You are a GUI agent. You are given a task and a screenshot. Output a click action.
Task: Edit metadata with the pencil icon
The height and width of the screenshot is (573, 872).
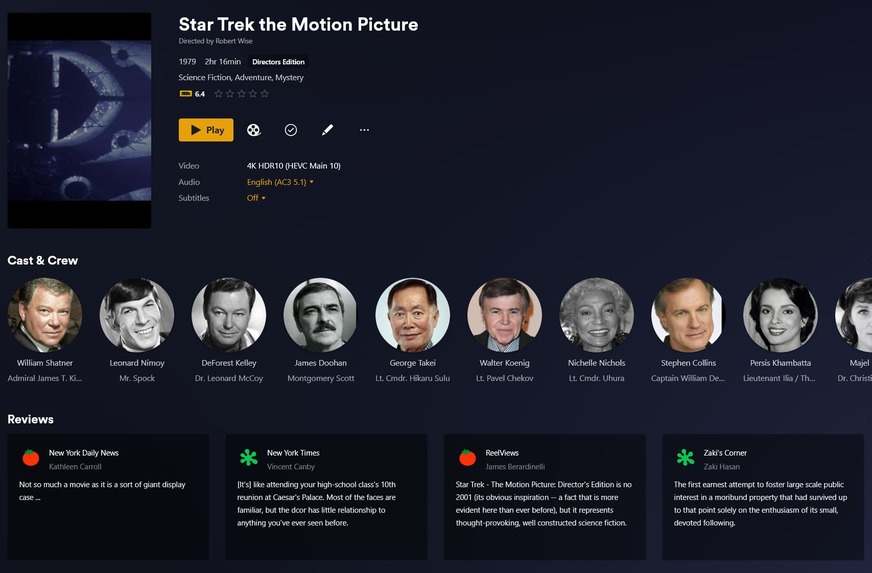point(328,130)
